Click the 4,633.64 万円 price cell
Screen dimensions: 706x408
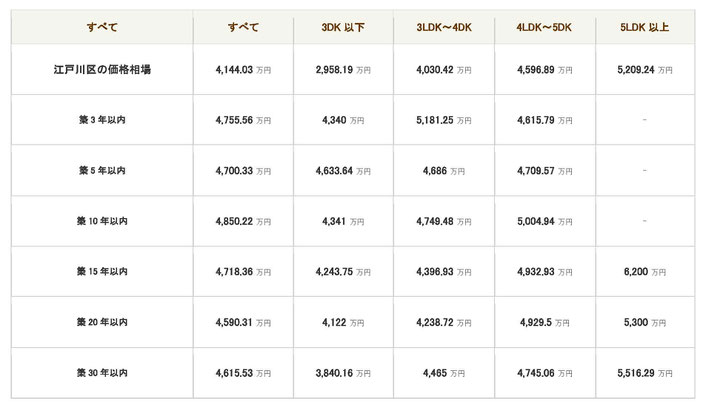tap(343, 171)
